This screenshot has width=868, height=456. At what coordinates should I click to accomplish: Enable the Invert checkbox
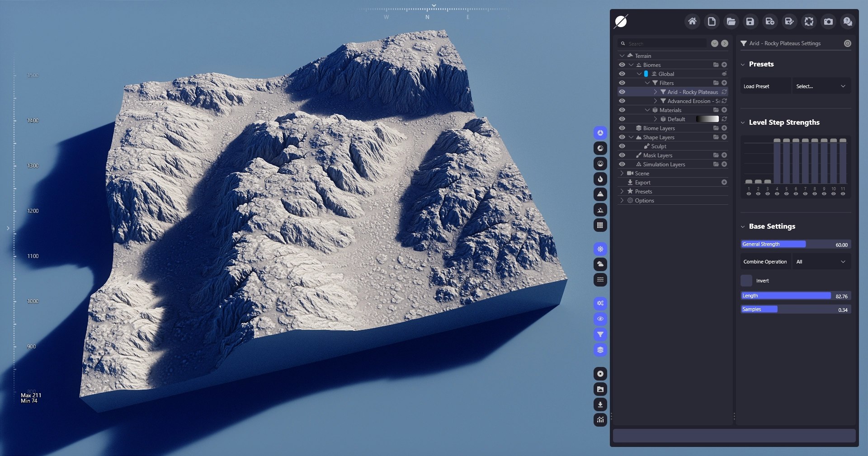point(746,281)
